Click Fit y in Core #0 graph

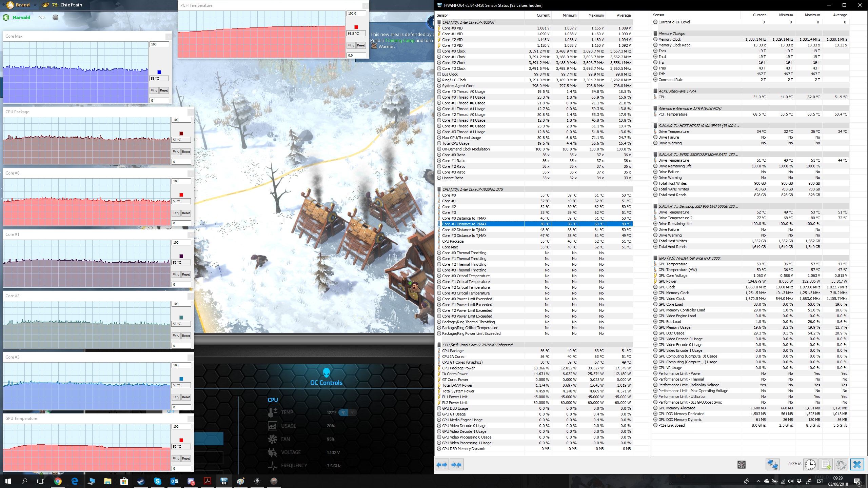(x=176, y=213)
